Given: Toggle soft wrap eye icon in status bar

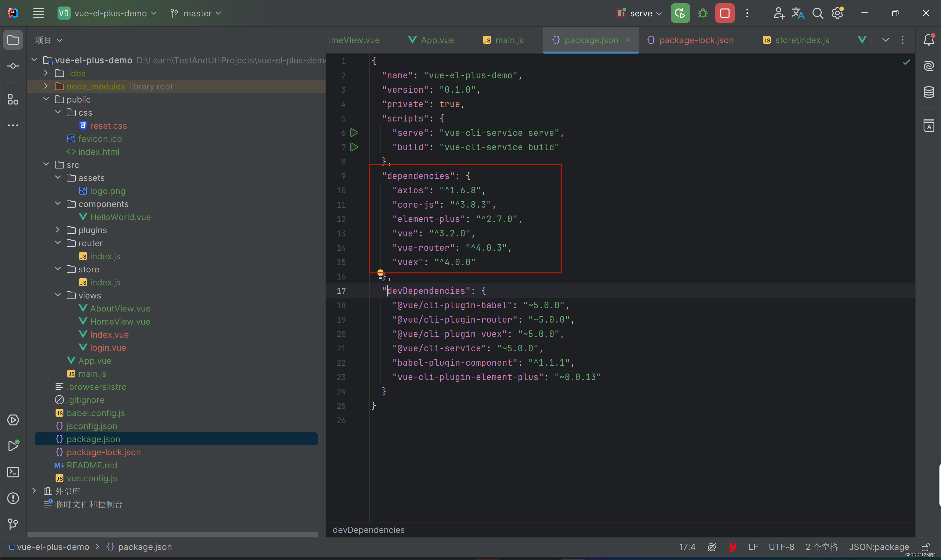Looking at the screenshot, I should click(x=712, y=547).
